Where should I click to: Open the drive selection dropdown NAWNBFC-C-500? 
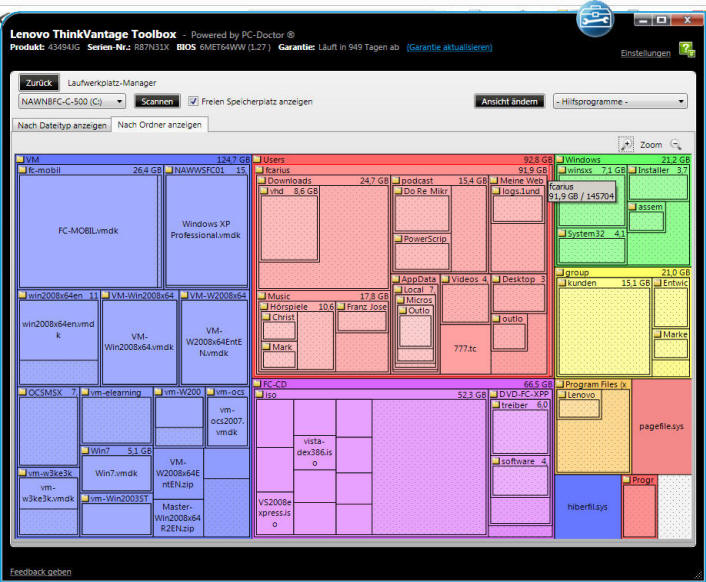(72, 101)
